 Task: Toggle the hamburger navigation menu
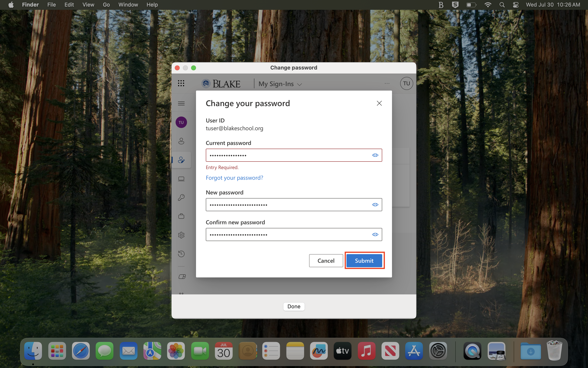tap(181, 103)
